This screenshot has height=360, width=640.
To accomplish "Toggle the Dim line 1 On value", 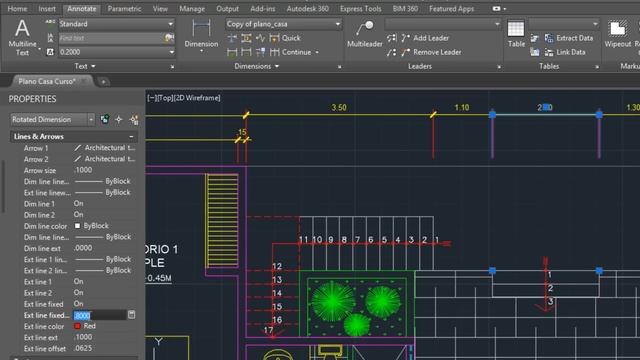I will (x=78, y=203).
